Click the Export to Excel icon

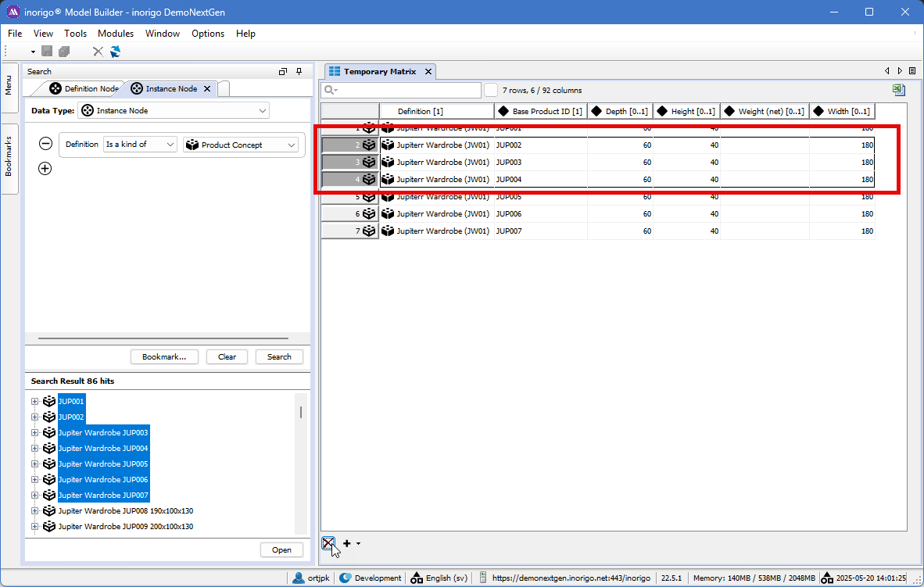pyautogui.click(x=899, y=90)
